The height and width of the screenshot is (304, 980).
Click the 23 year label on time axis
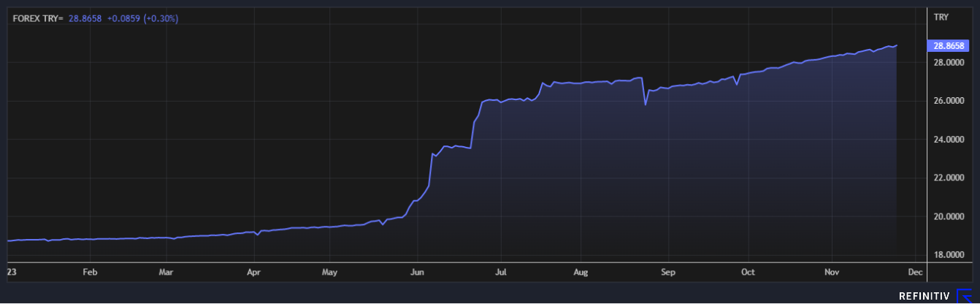click(x=11, y=272)
